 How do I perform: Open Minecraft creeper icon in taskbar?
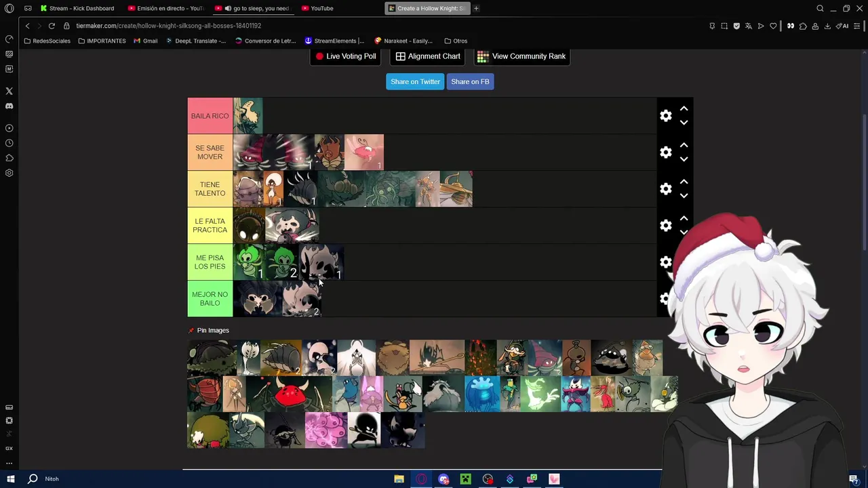pyautogui.click(x=465, y=479)
